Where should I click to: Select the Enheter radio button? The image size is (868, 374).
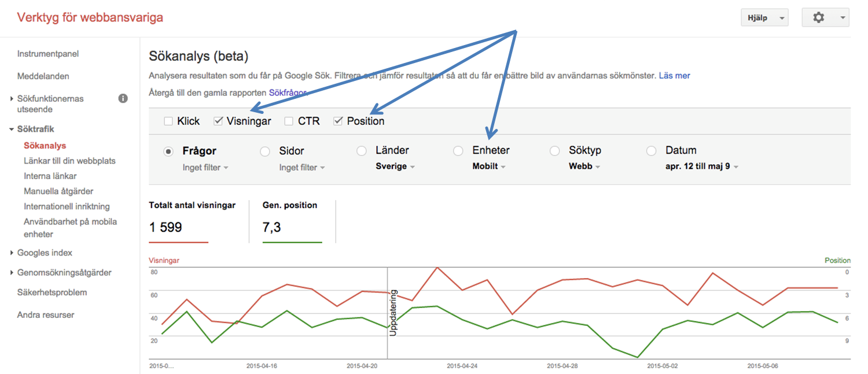coord(458,151)
